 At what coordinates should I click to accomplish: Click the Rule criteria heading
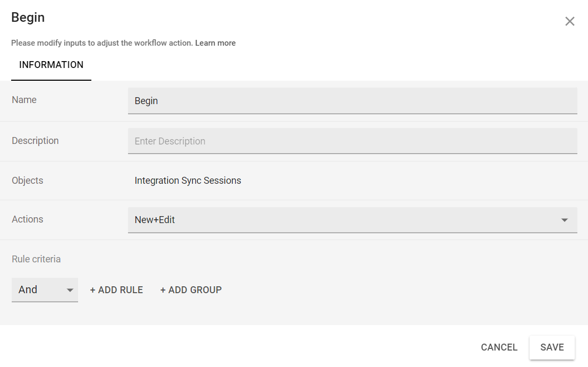[36, 259]
